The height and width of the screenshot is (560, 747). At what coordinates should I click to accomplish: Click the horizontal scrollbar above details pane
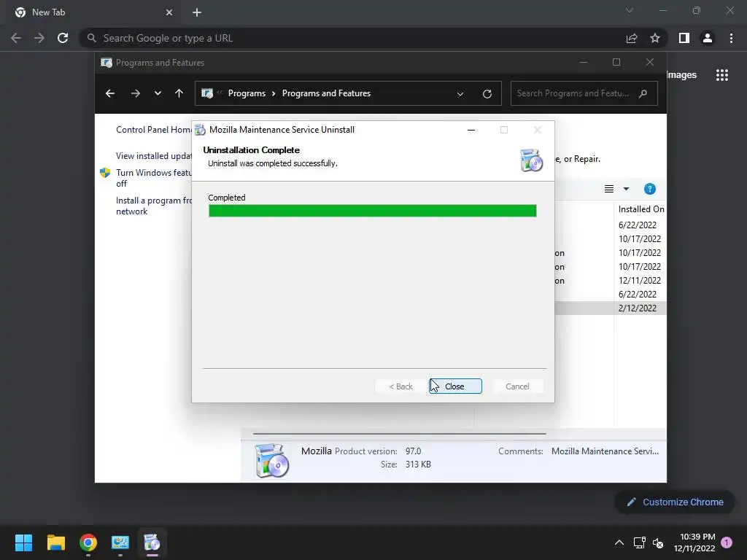click(x=399, y=434)
